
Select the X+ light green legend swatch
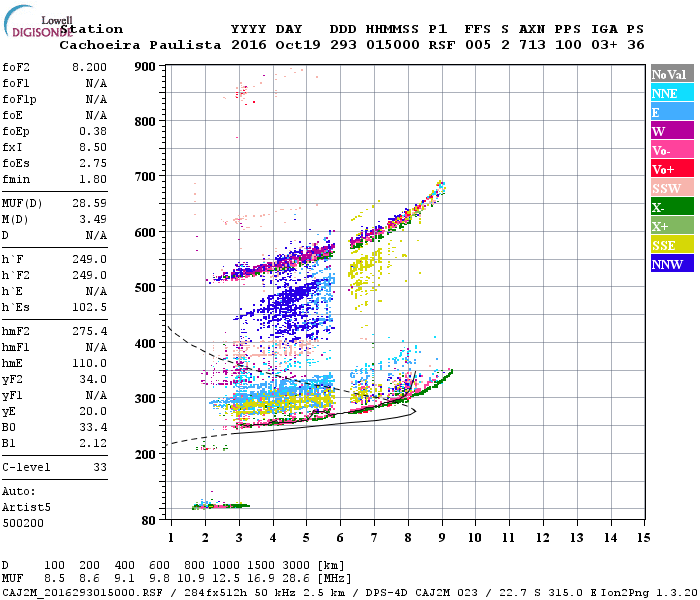pyautogui.click(x=672, y=226)
